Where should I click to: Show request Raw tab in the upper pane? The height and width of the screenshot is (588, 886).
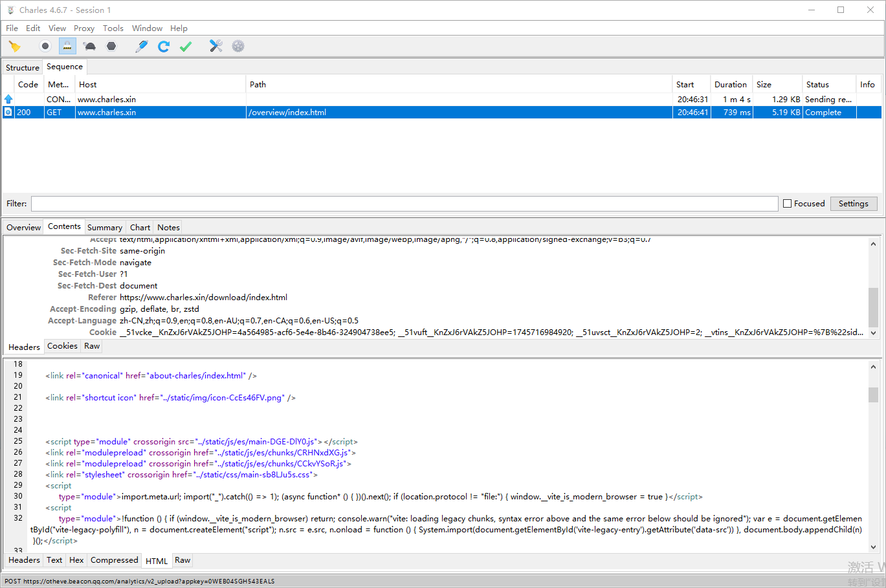point(92,346)
